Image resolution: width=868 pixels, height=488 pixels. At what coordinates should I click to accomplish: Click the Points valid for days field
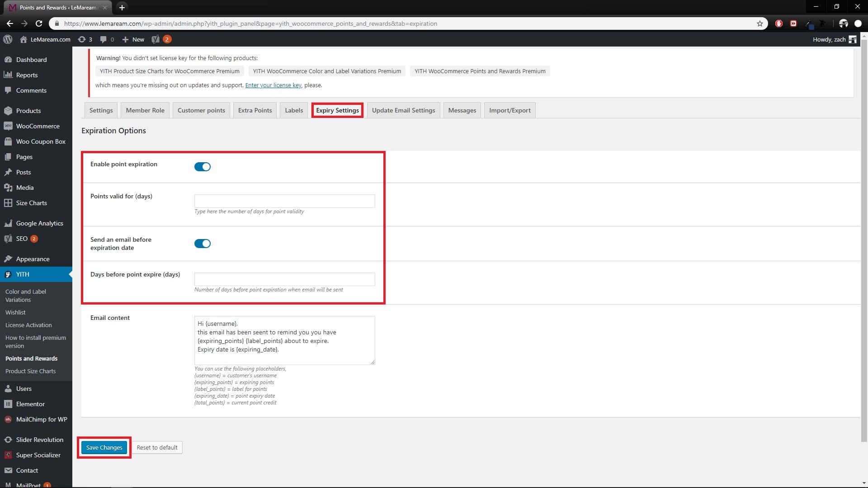pyautogui.click(x=284, y=201)
